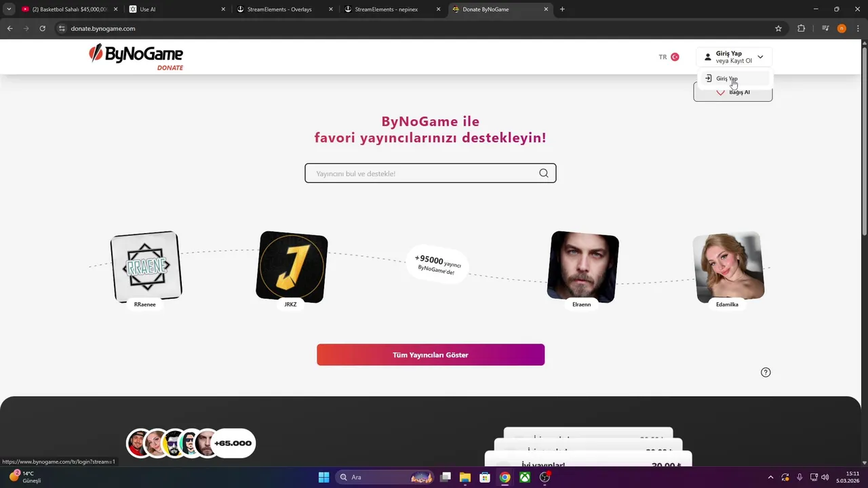Close the Donate ByNoGame tab
This screenshot has width=868, height=488.
click(546, 9)
